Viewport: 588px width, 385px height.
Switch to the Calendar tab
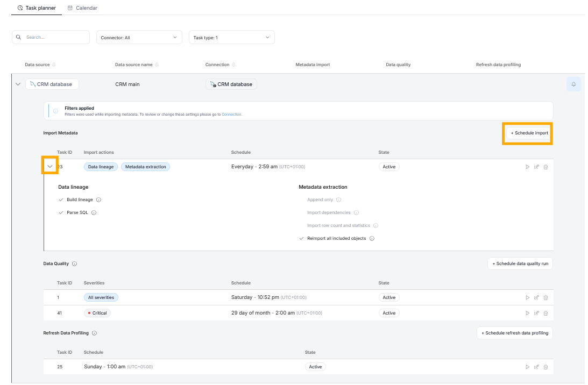pos(82,8)
